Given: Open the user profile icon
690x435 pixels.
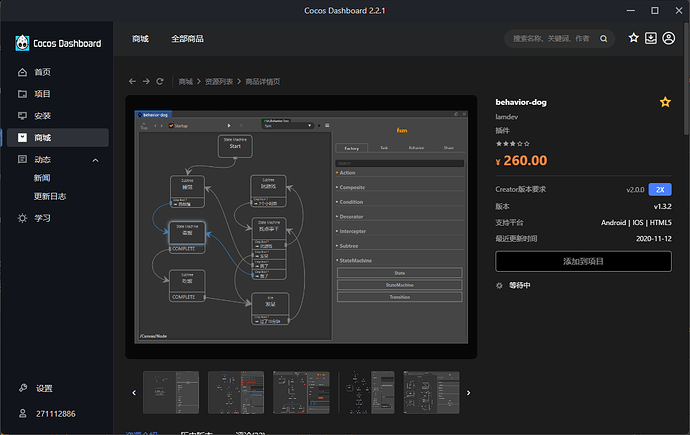Looking at the screenshot, I should pos(668,38).
